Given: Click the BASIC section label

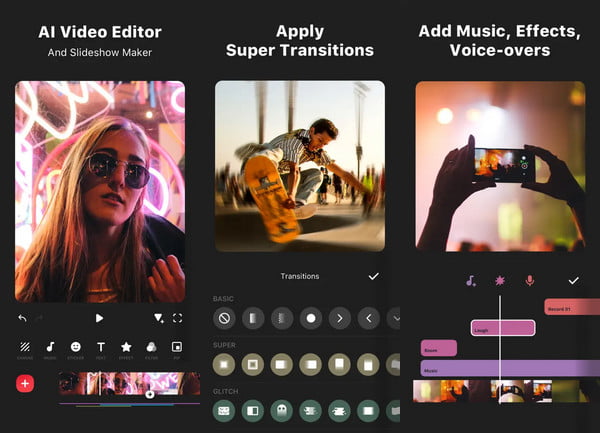Looking at the screenshot, I should 223,299.
